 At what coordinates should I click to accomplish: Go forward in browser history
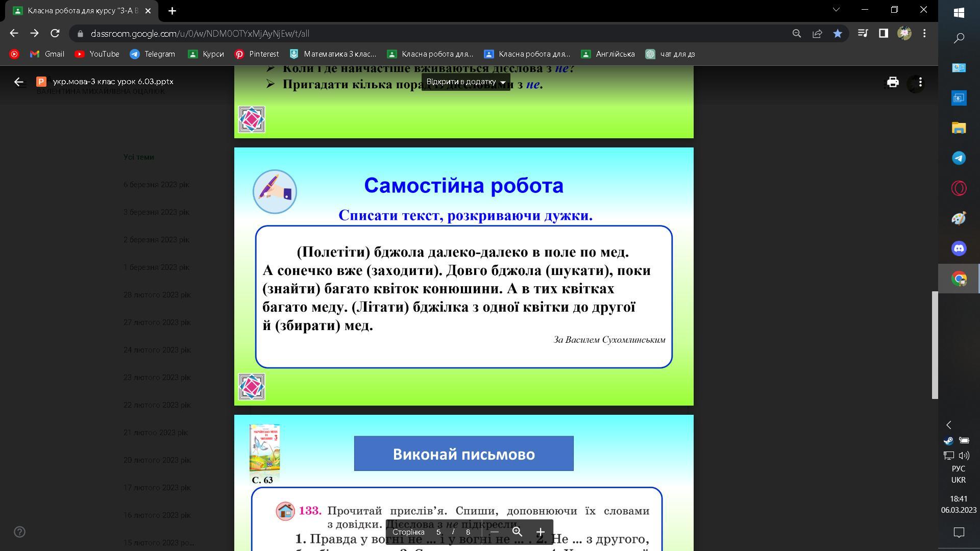[34, 33]
